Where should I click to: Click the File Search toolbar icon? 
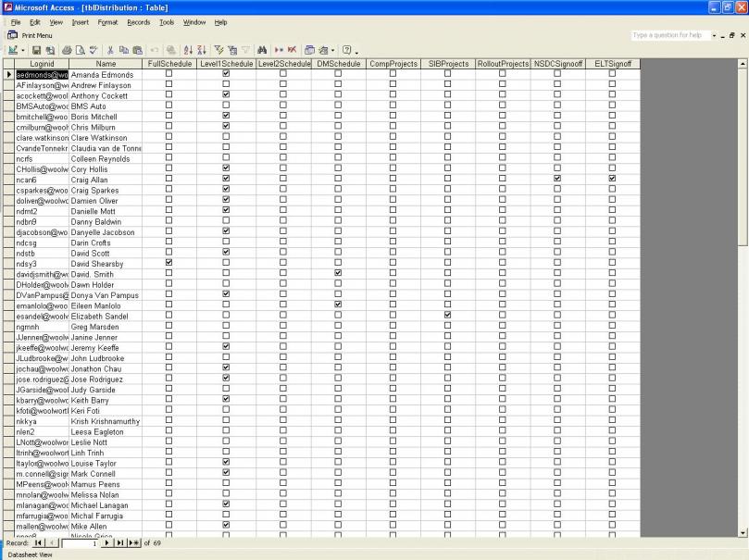(x=50, y=50)
